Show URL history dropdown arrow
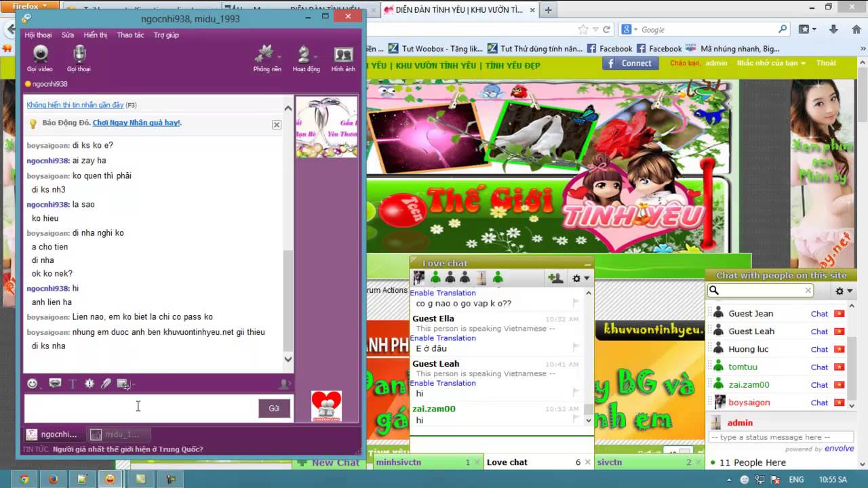Viewport: 868px width, 488px height. point(595,29)
